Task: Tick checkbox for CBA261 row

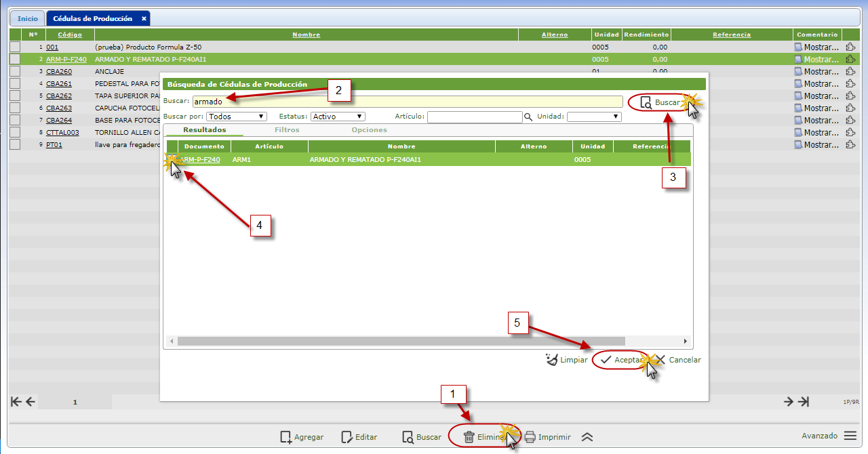Action: tap(15, 84)
